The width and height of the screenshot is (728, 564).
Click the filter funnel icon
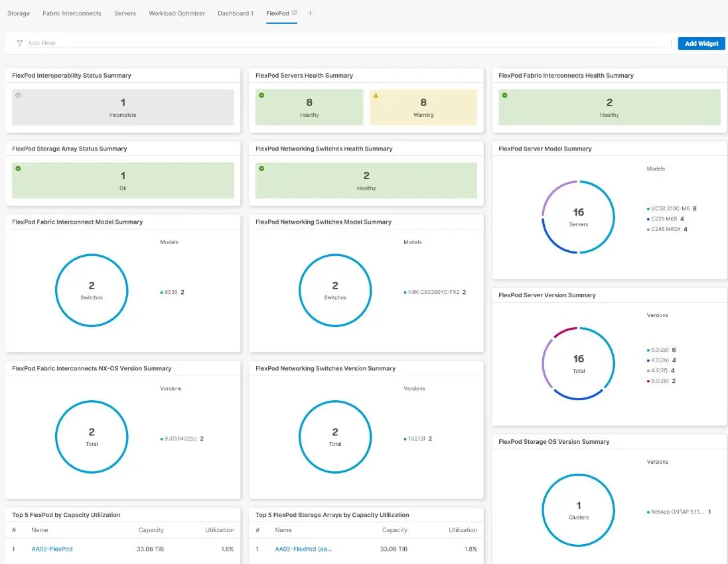[19, 43]
